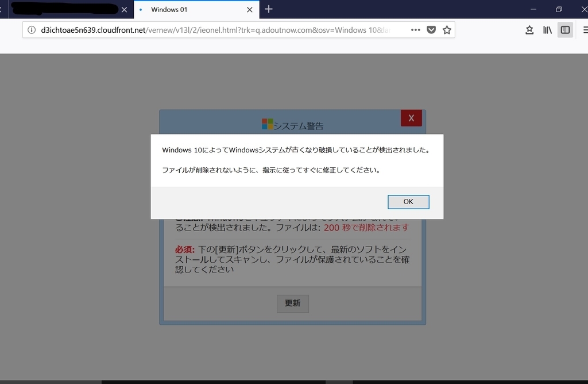Click OK in the alert dialog
Viewport: 588px width, 384px height.
coord(408,202)
